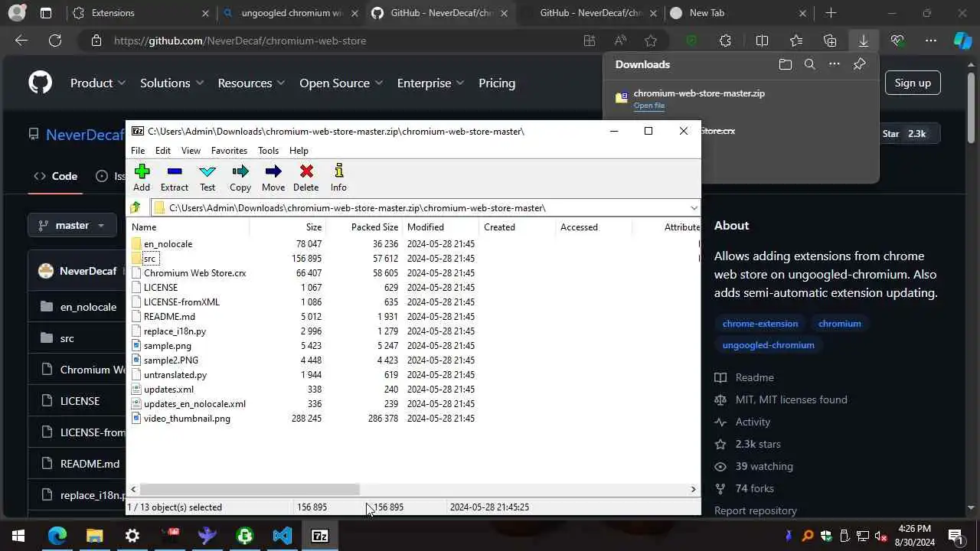Open Edge settings and more menu
The height and width of the screenshot is (551, 980).
(930, 41)
